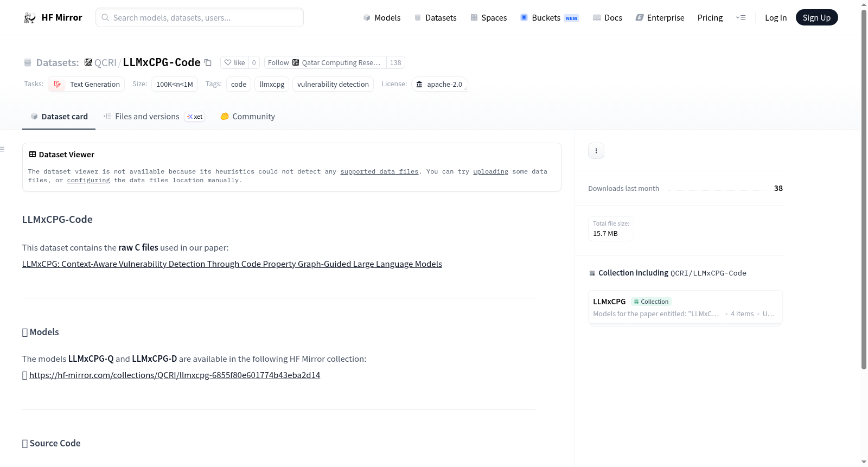Open the Datasets nav item

click(x=435, y=17)
